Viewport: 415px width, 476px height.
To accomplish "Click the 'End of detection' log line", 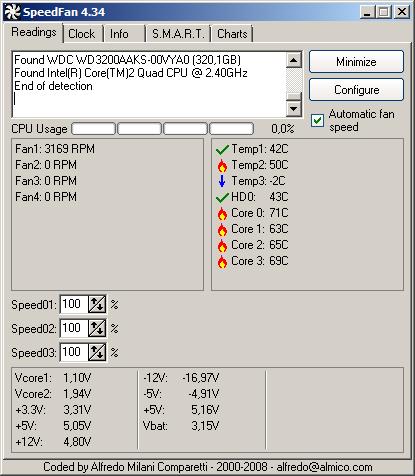I will click(53, 86).
